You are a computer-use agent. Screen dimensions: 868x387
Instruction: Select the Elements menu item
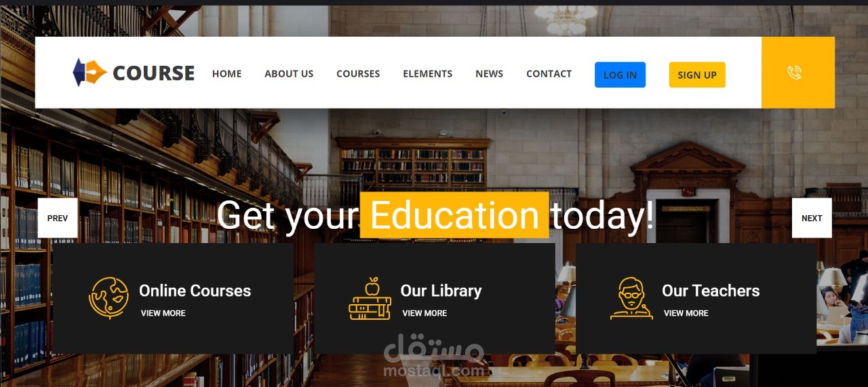pos(427,74)
